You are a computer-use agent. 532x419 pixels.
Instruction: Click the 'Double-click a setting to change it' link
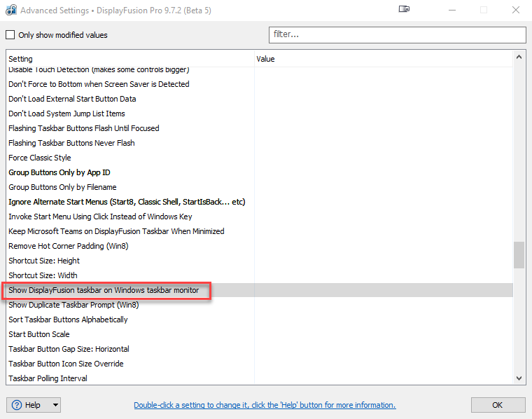(x=265, y=405)
